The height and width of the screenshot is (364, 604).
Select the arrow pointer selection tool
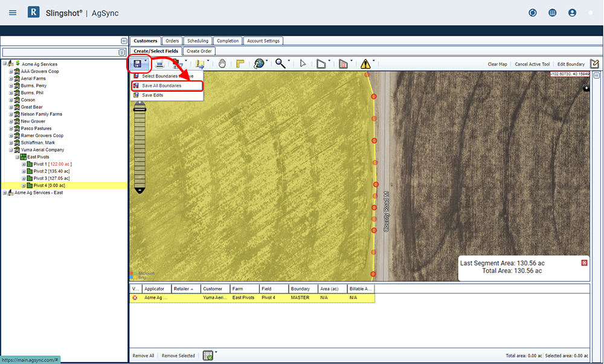[303, 64]
